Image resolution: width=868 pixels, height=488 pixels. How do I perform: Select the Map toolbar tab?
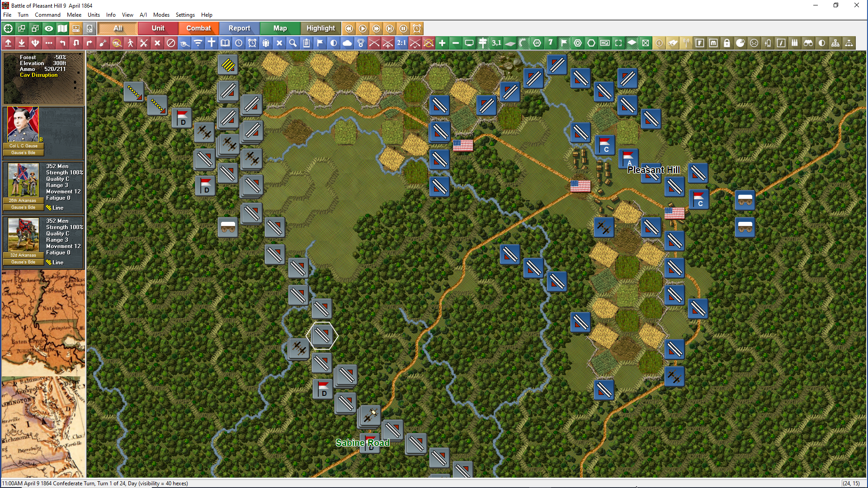tap(280, 28)
